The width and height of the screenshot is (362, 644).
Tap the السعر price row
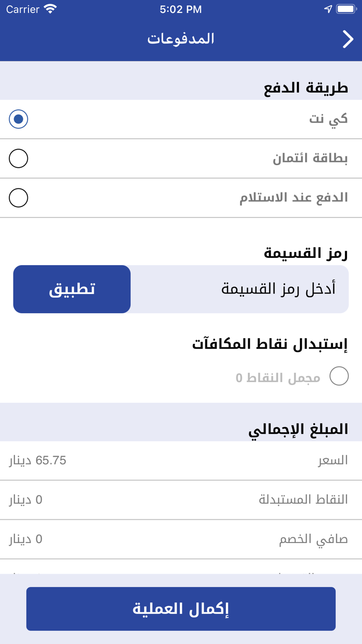[x=181, y=461]
